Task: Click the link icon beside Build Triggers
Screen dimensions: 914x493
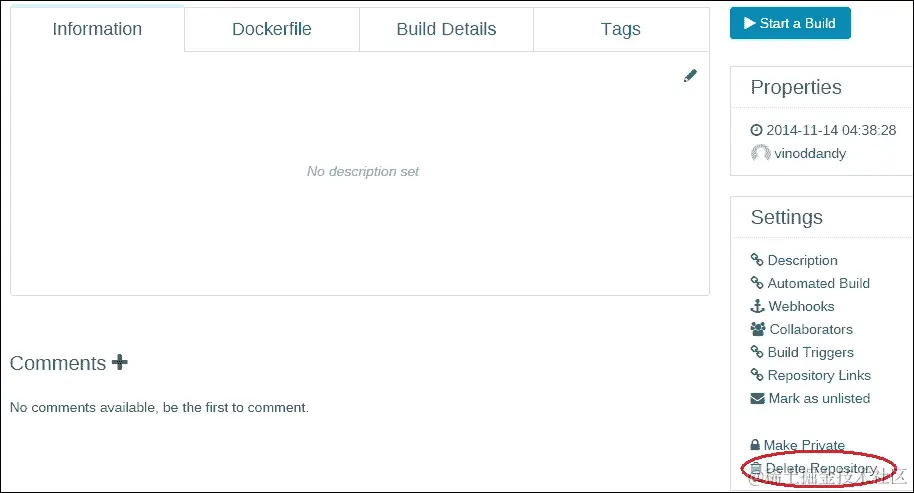Action: [x=757, y=351]
